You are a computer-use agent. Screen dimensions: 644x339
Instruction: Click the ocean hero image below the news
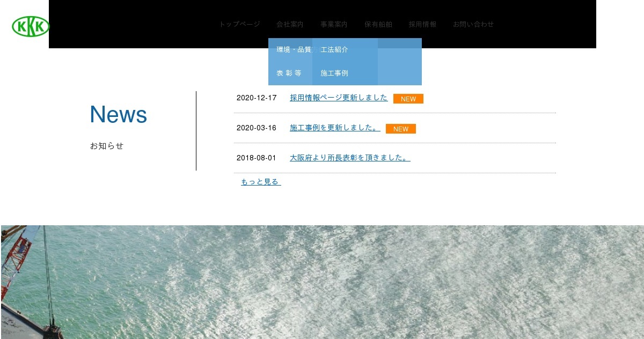tap(322, 279)
